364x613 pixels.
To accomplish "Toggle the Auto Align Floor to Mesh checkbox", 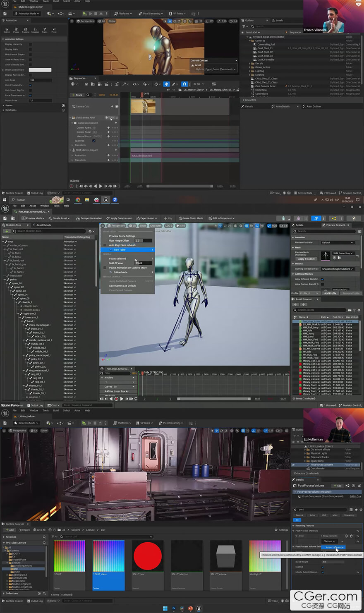I will (105, 245).
